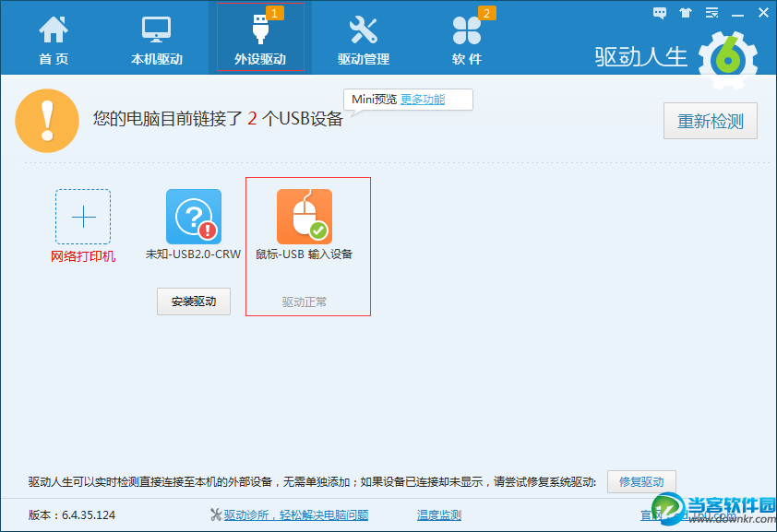
Task: Open the 驱动管理 tab
Action: 364,40
